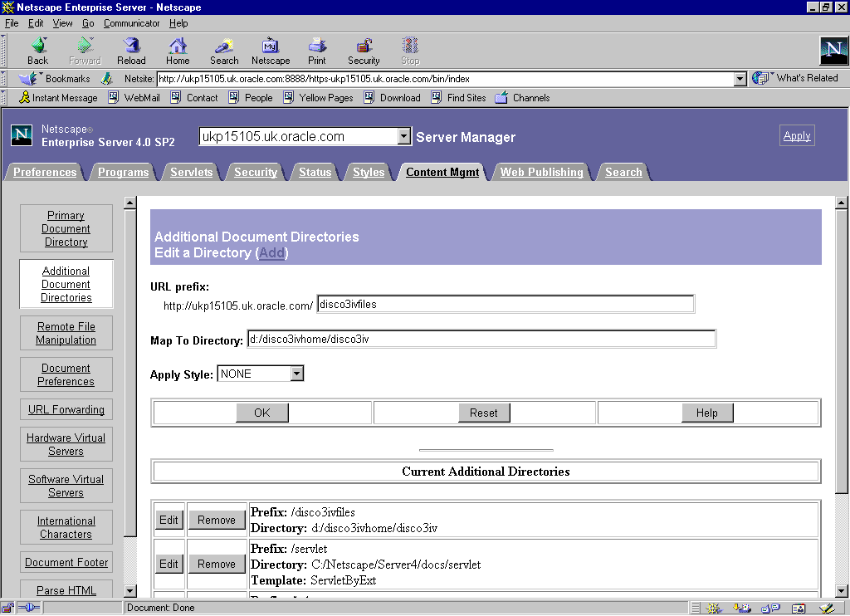Open the Edit menu

pyautogui.click(x=36, y=23)
